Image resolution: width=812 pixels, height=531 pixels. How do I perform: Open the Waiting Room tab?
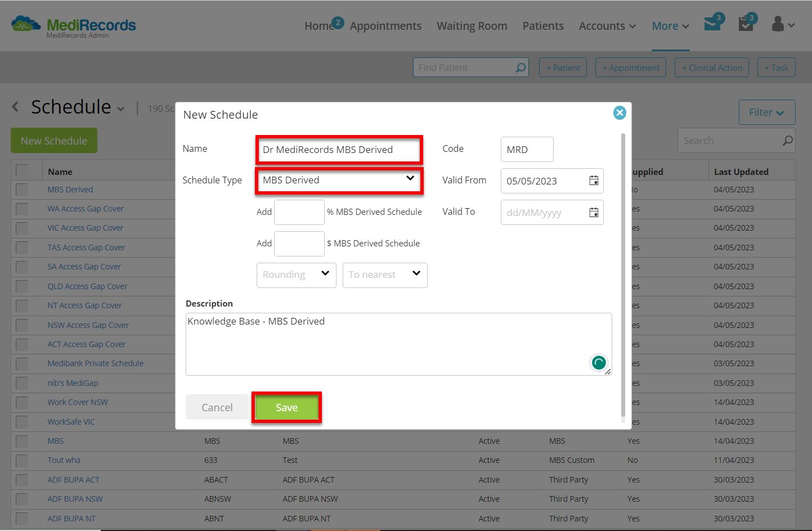pos(472,26)
